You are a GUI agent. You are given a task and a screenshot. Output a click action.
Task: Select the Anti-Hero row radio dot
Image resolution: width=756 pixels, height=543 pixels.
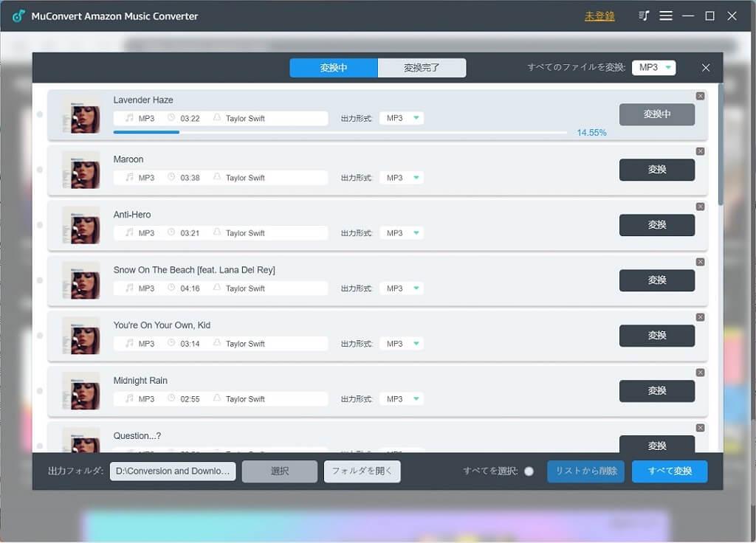point(40,225)
